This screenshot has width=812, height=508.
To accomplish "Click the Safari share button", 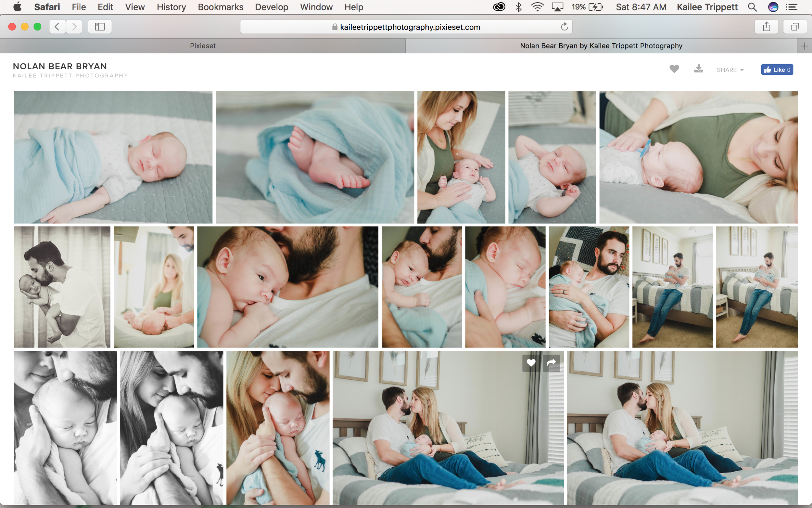I will pyautogui.click(x=766, y=27).
